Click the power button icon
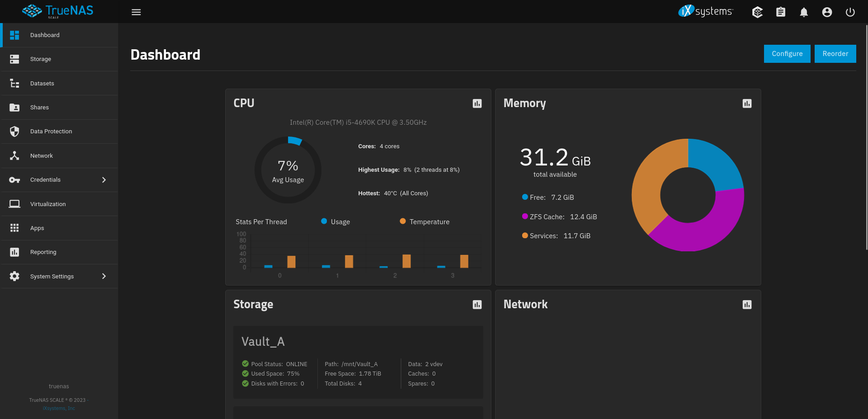868x419 pixels. coord(850,12)
